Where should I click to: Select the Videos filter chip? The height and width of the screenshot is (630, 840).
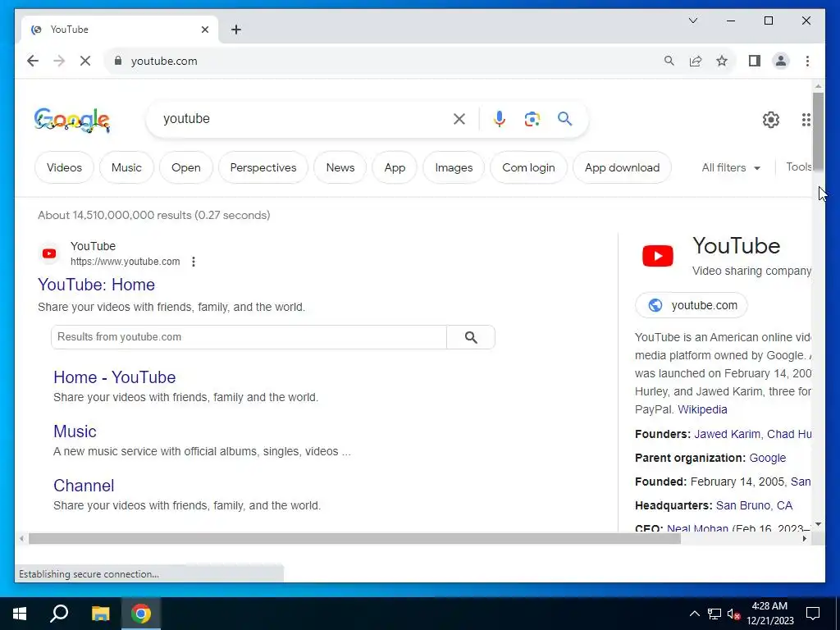(64, 167)
